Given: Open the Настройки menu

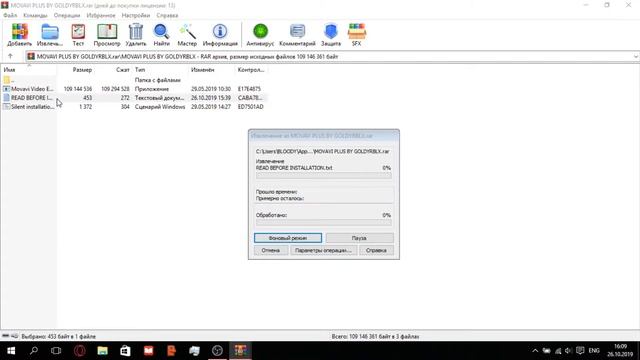Looking at the screenshot, I should click(136, 15).
